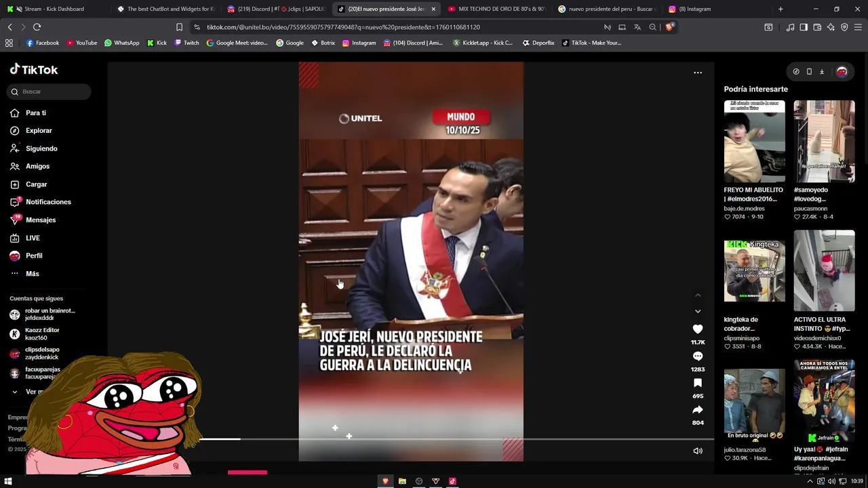This screenshot has height=488, width=868.
Task: Open Mensajes inbox
Action: pos(33,220)
